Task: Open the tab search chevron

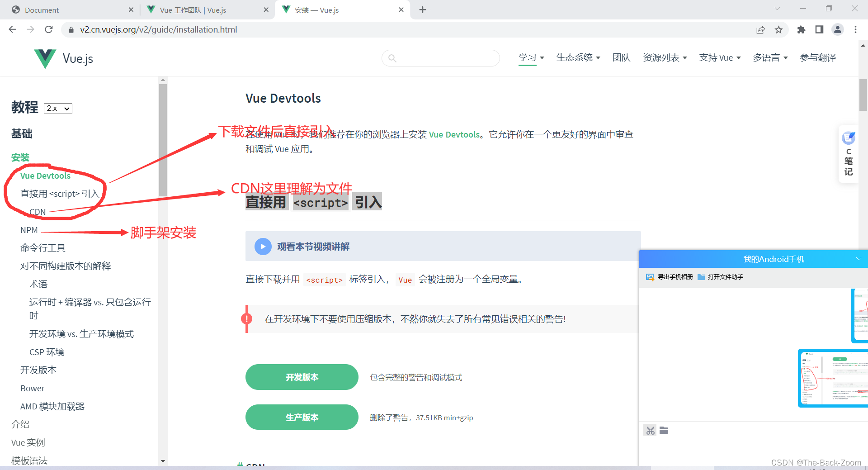Action: (777, 9)
